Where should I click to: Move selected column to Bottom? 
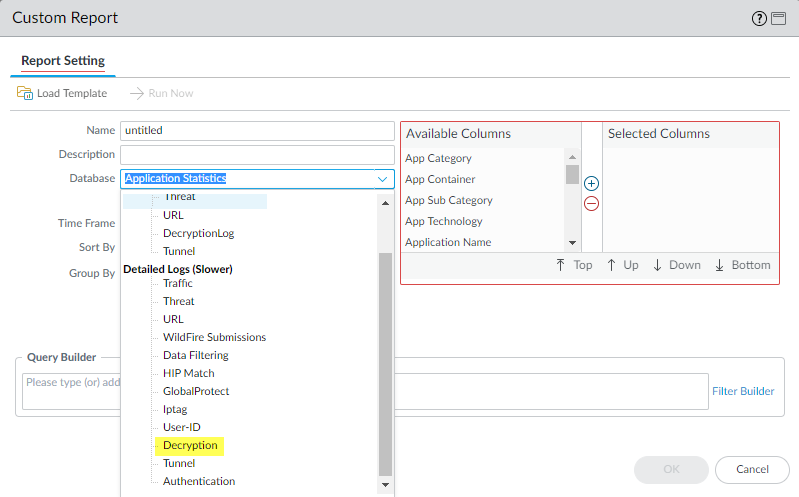(x=742, y=265)
